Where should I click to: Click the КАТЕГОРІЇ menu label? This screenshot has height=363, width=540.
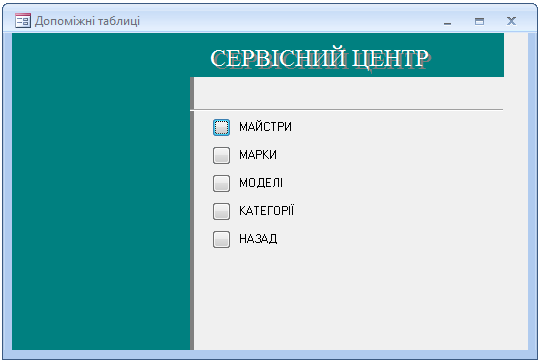point(267,210)
